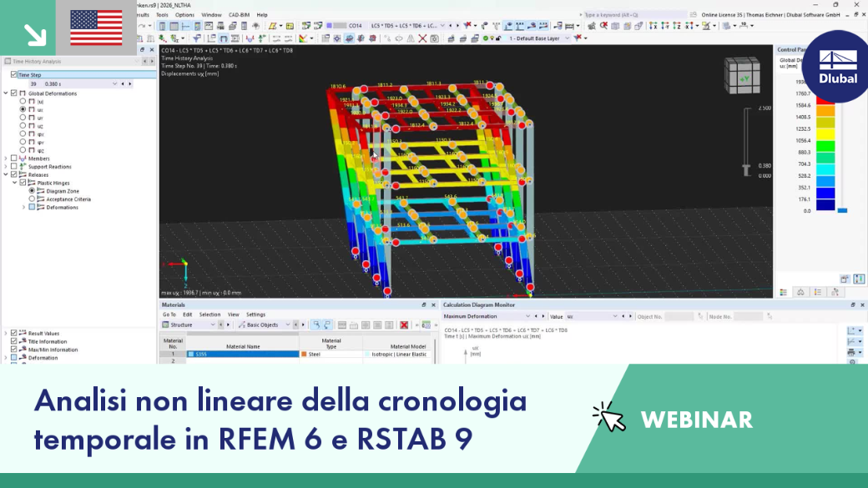The image size is (868, 488).
Task: Click the scale balance tab icon in the Control Panel
Action: [800, 292]
